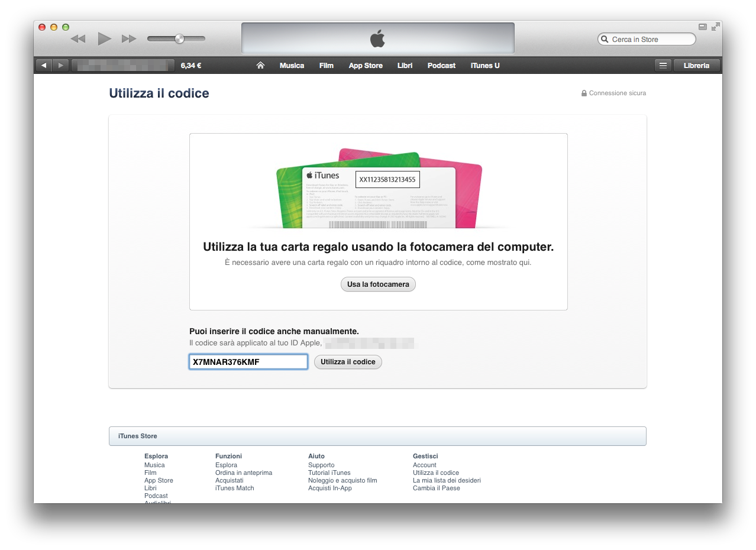Open Cambia il Paese link

(x=437, y=488)
